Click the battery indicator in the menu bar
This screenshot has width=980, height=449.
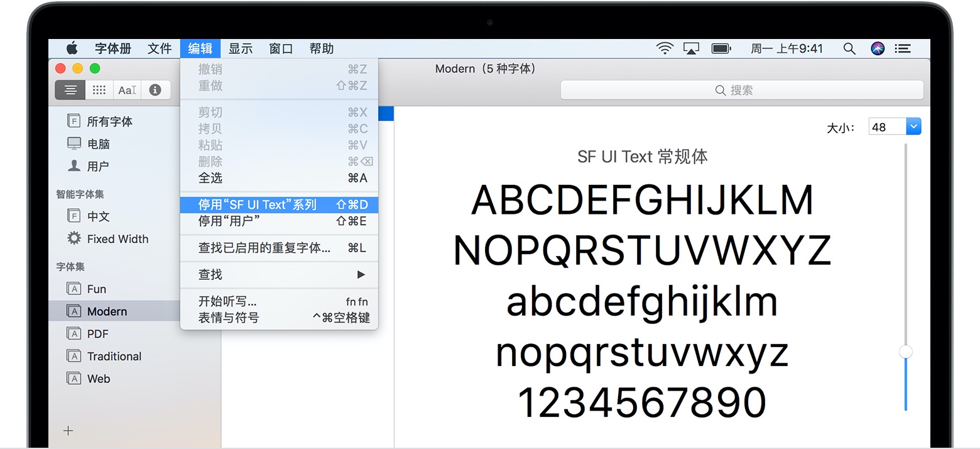coord(721,48)
